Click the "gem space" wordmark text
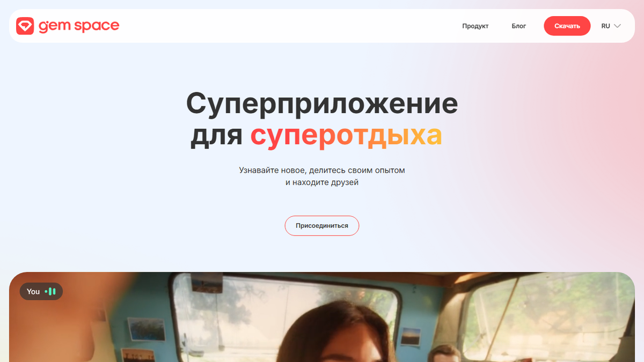The height and width of the screenshot is (362, 644). coord(79,26)
